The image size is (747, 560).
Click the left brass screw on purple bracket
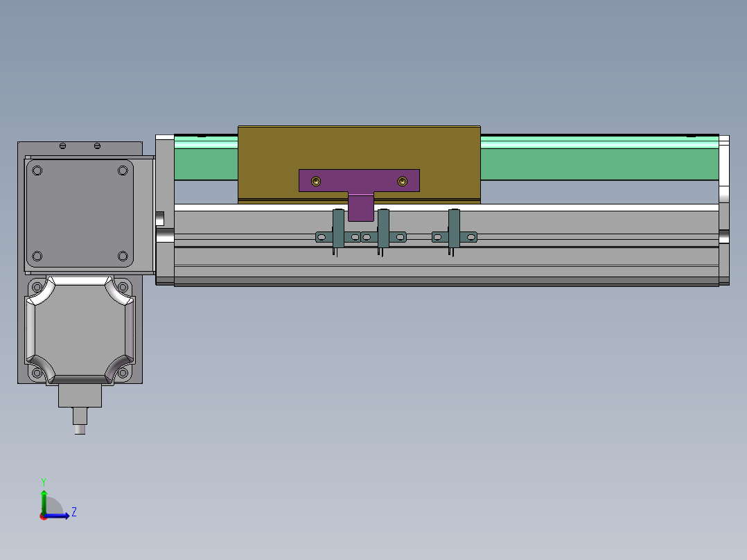pos(316,181)
